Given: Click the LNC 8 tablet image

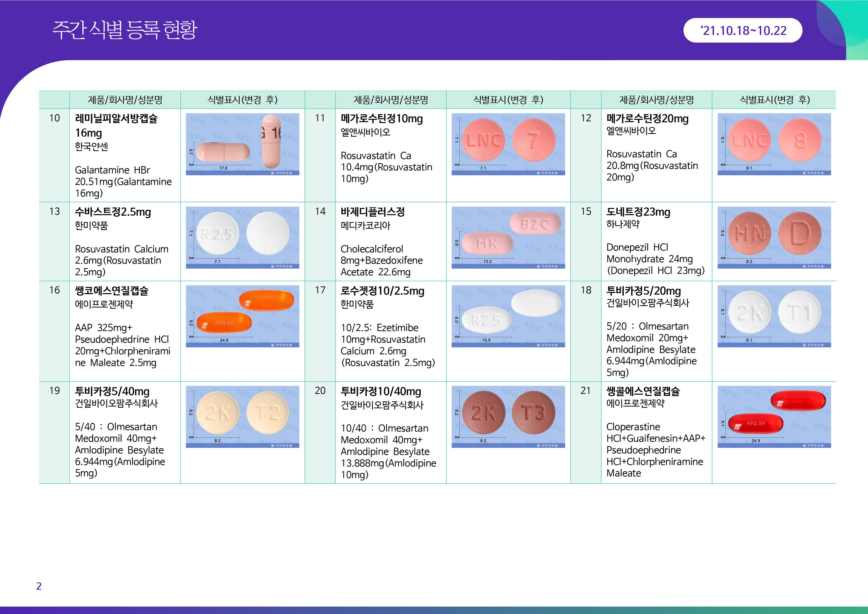Looking at the screenshot, I should [x=774, y=144].
